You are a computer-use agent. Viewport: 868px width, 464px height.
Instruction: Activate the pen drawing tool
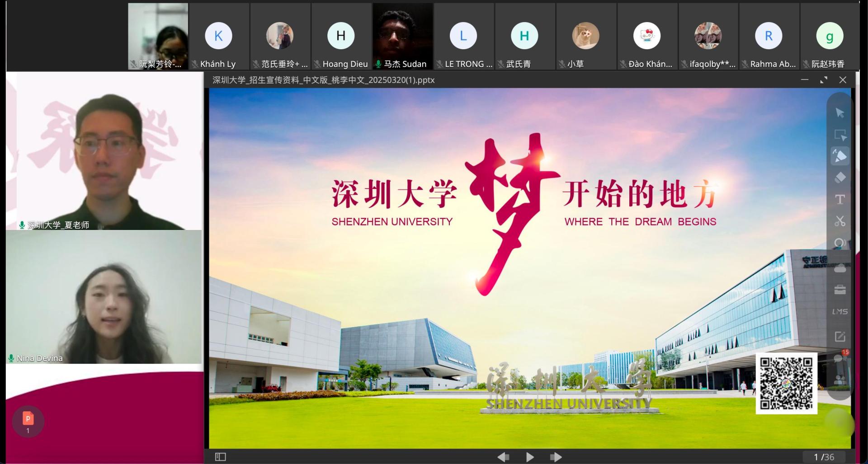[840, 156]
